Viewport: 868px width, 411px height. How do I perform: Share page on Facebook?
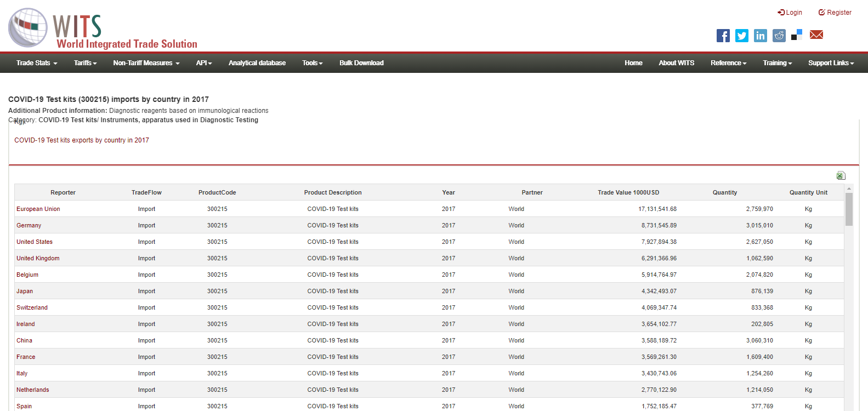coord(723,36)
